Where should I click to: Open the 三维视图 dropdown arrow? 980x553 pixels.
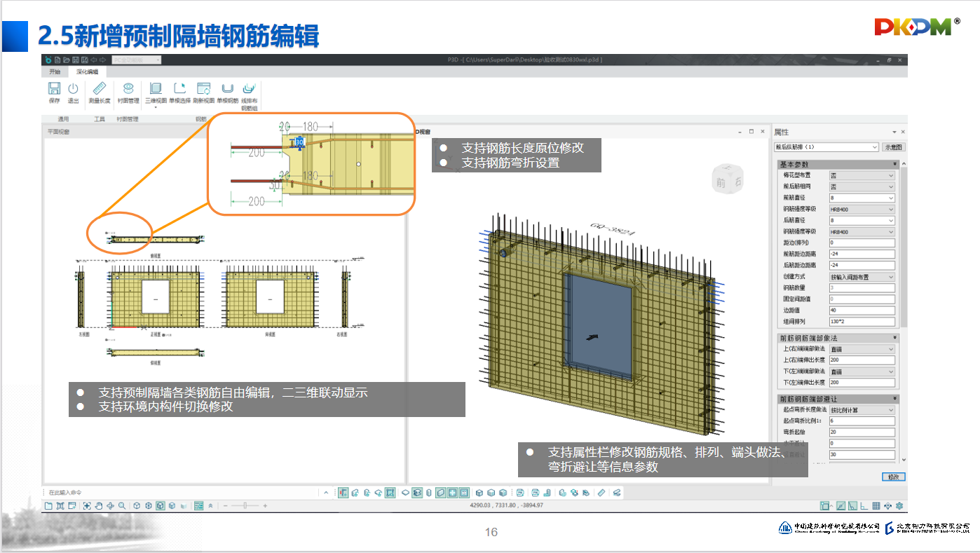coord(156,107)
